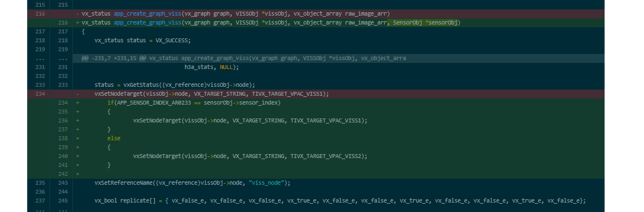Click new line number 244

pos(63,191)
